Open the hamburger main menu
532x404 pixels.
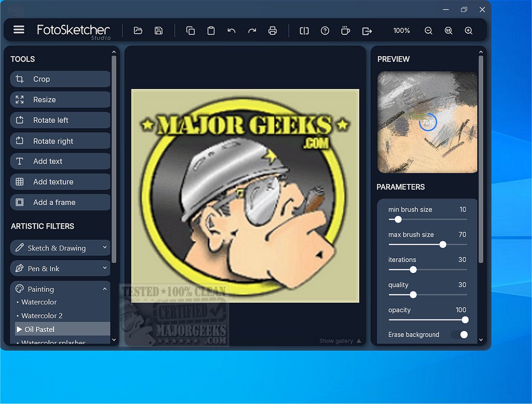click(19, 30)
